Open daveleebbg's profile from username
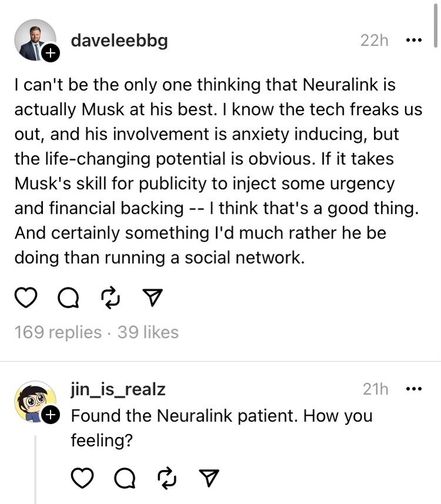The height and width of the screenshot is (504, 441). [119, 41]
